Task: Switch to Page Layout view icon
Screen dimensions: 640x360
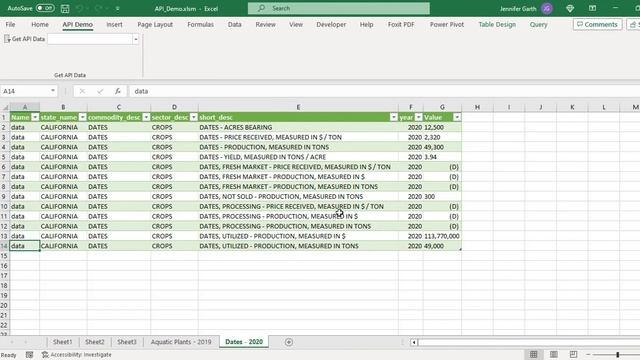Action: click(553, 354)
